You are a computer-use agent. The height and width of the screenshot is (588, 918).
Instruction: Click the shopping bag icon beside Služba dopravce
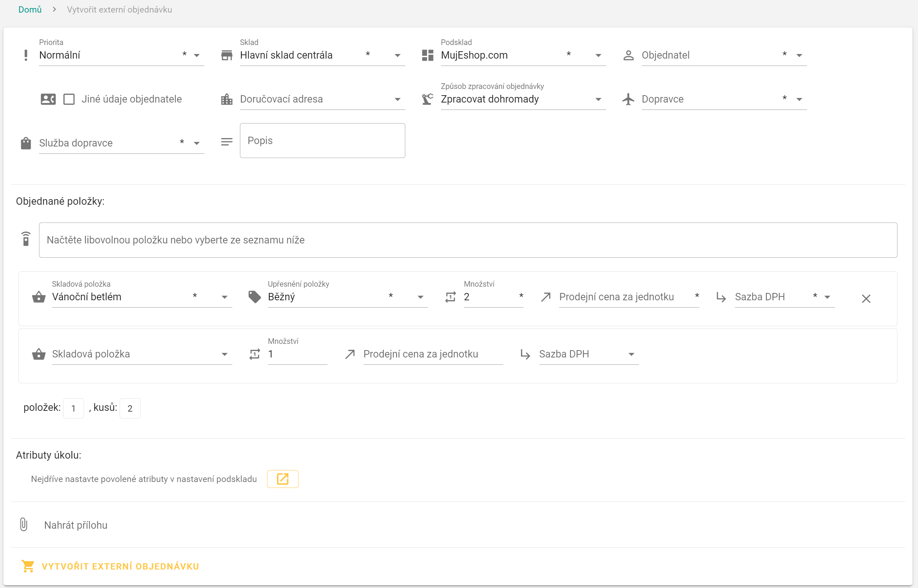tap(25, 143)
